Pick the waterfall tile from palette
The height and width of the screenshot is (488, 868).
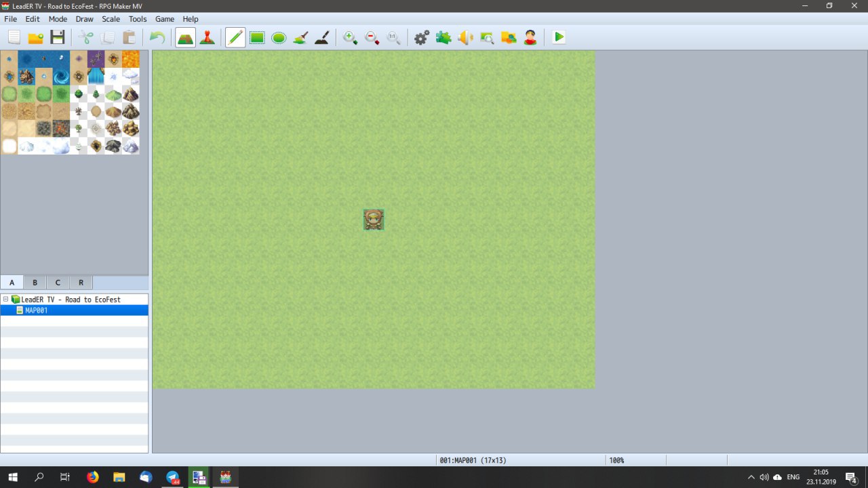tap(96, 76)
